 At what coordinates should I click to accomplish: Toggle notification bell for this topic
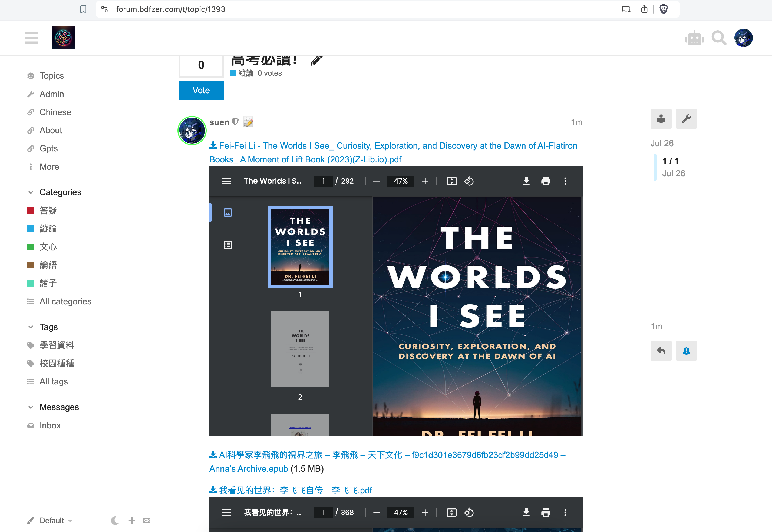click(x=686, y=351)
